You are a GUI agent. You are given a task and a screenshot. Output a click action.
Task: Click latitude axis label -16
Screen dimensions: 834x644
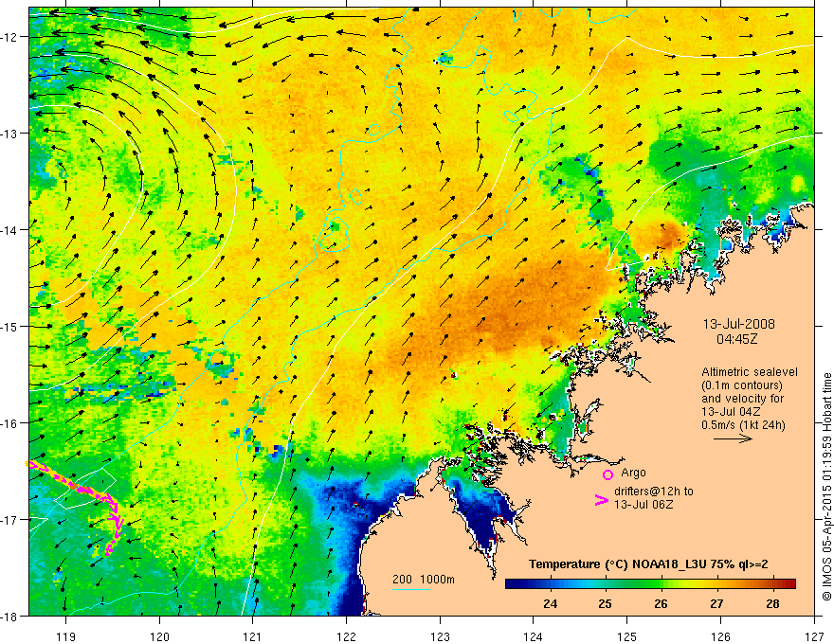pyautogui.click(x=9, y=423)
